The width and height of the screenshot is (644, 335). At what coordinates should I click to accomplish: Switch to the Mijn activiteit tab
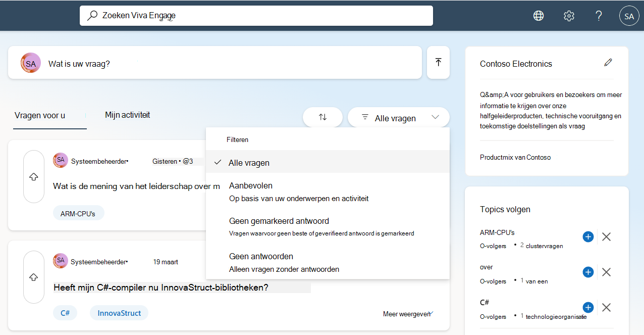tap(127, 115)
